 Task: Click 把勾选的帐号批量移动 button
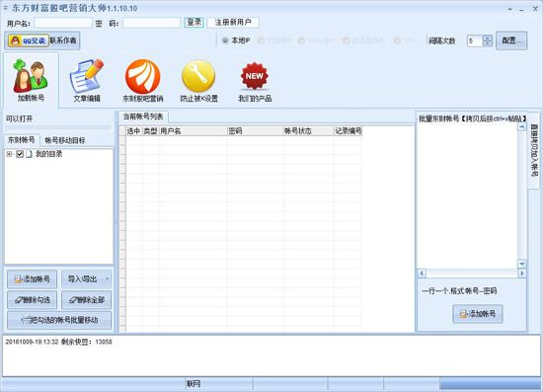click(x=59, y=320)
